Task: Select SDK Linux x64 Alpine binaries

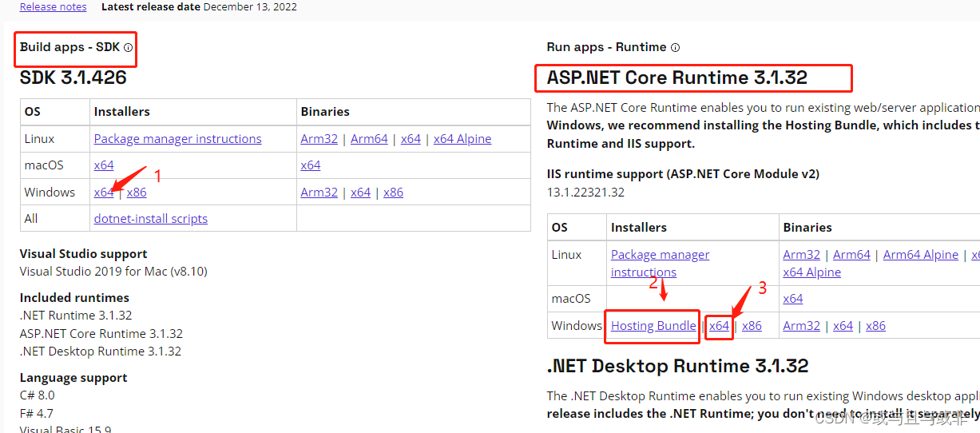Action: 462,138
